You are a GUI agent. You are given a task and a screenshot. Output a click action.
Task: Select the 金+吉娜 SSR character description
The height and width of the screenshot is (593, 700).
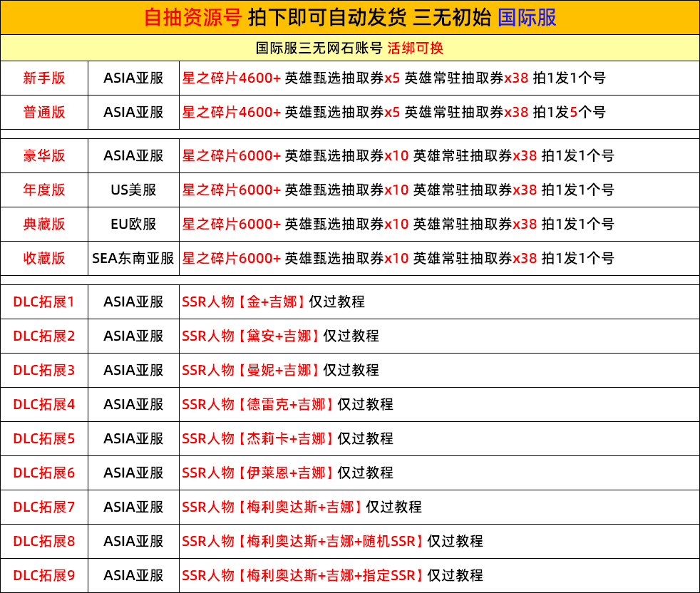(x=273, y=301)
